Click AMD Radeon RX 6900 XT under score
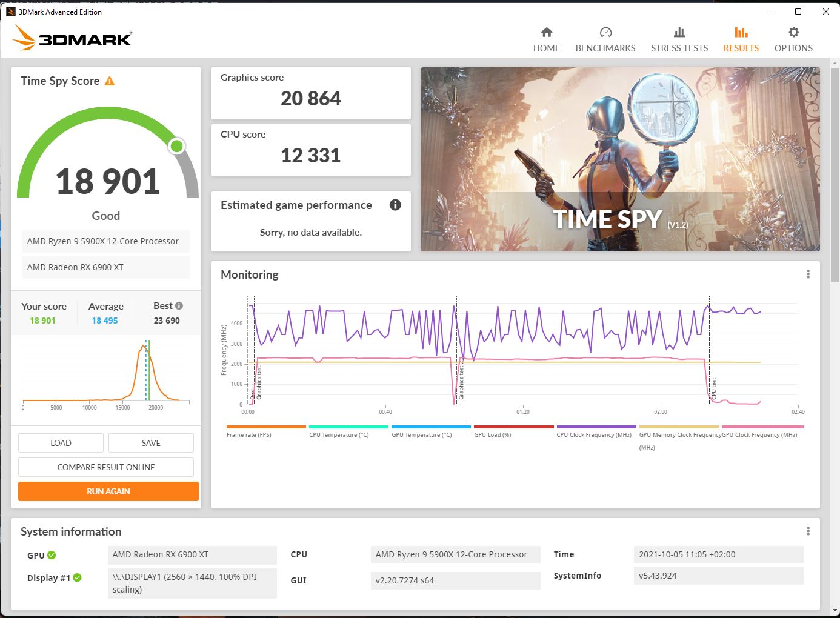840x618 pixels. tap(106, 267)
